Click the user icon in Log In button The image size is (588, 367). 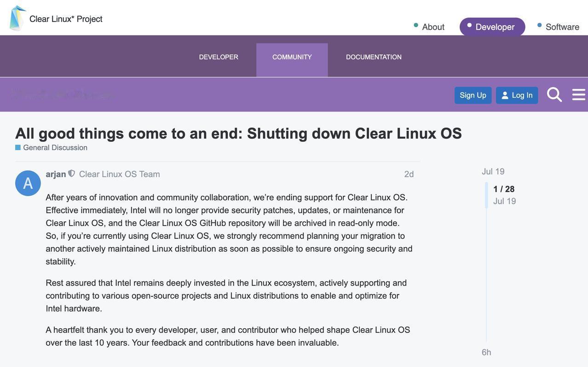tap(505, 95)
